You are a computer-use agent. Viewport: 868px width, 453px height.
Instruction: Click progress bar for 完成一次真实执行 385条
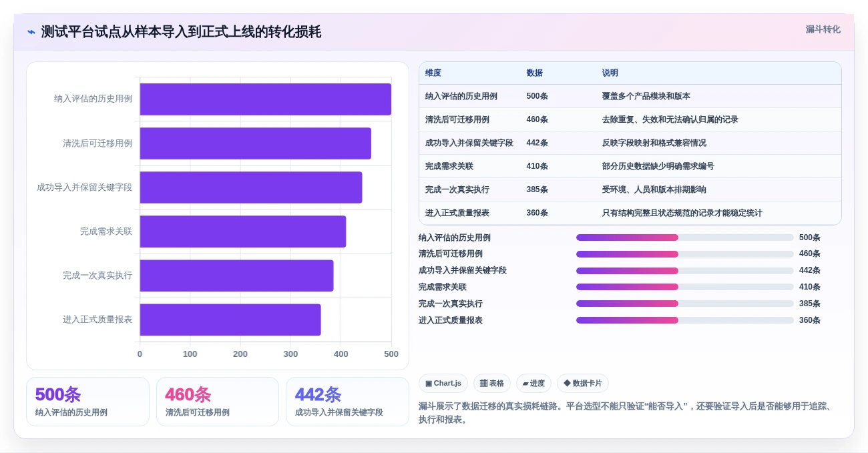click(x=685, y=304)
